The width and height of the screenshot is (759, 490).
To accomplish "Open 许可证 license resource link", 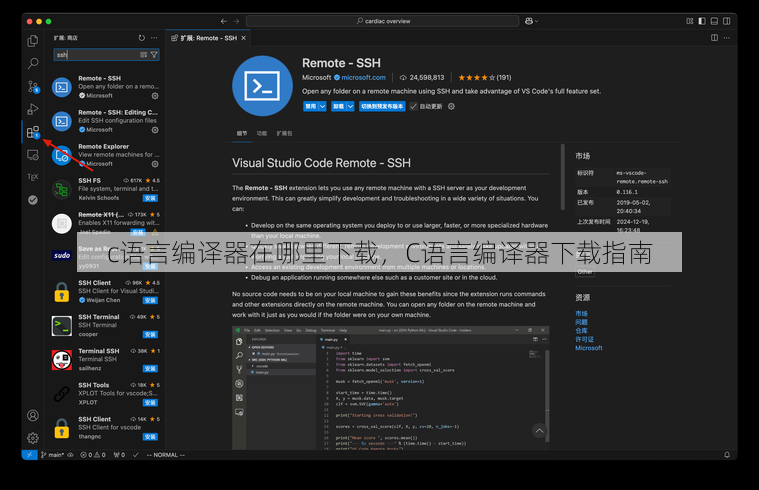I will [584, 339].
